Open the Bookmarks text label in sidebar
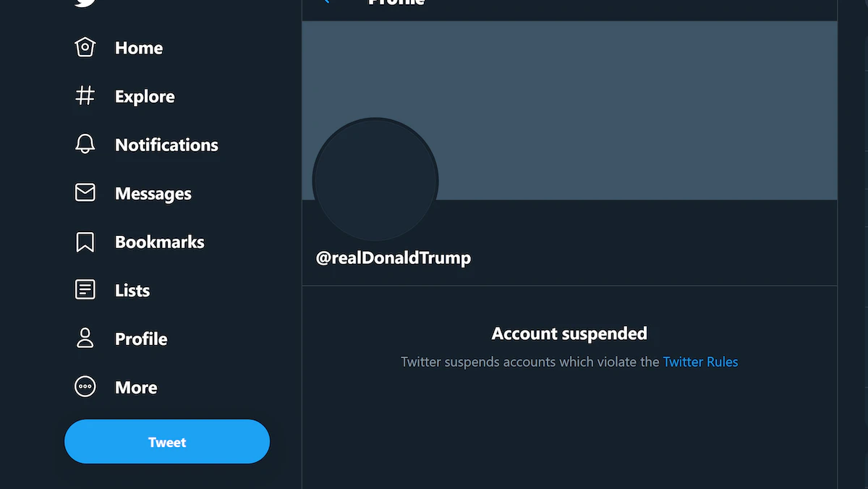Image resolution: width=868 pixels, height=489 pixels. point(160,242)
